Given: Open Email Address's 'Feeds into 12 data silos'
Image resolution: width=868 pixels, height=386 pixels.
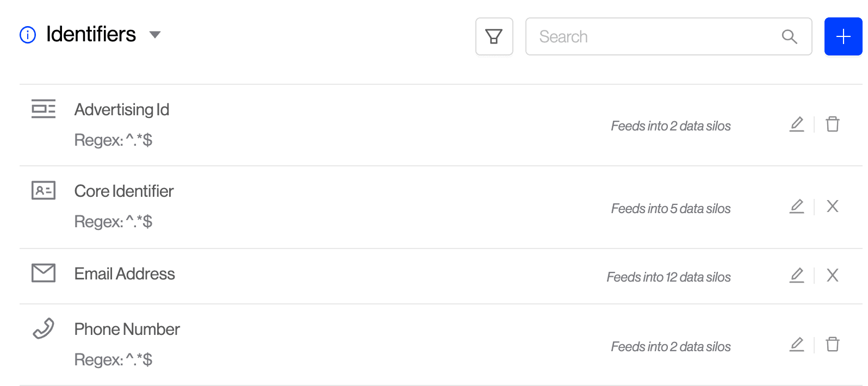Looking at the screenshot, I should [x=668, y=277].
